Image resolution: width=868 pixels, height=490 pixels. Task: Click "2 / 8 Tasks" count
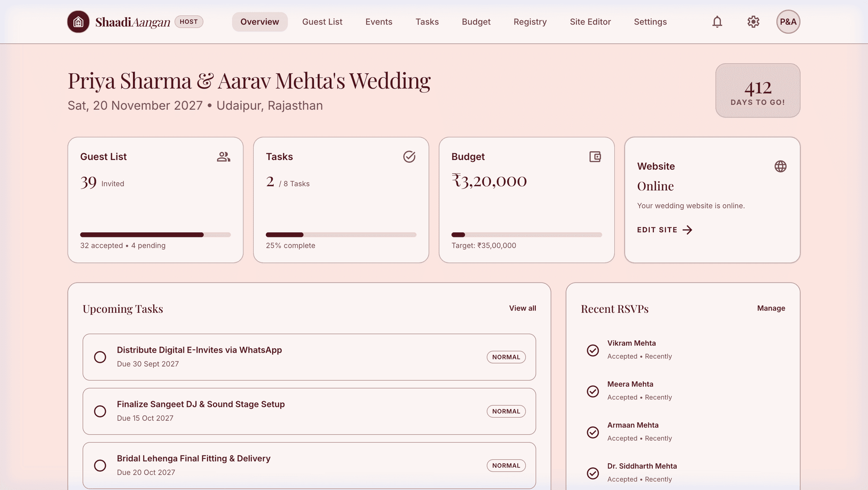[288, 182]
